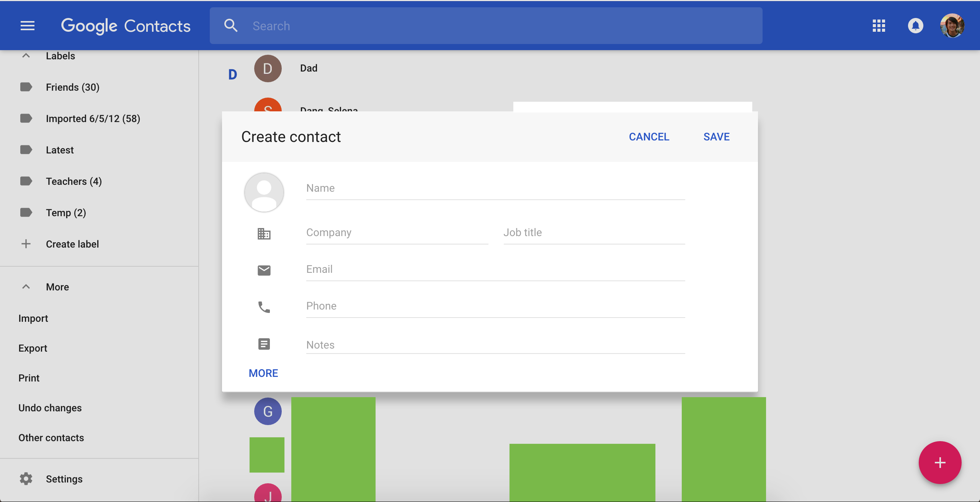Click the contact avatar placeholder icon
Screen dimensions: 980x502
(264, 192)
